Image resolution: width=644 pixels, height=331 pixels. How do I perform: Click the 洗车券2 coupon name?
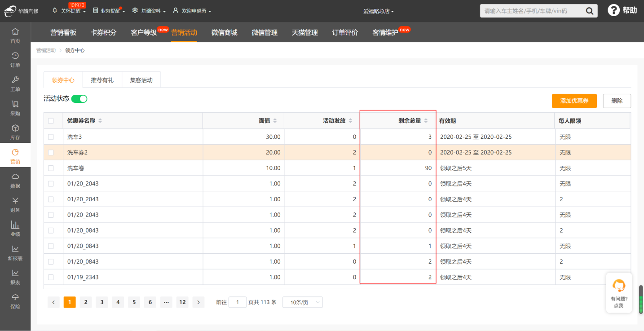(x=77, y=153)
